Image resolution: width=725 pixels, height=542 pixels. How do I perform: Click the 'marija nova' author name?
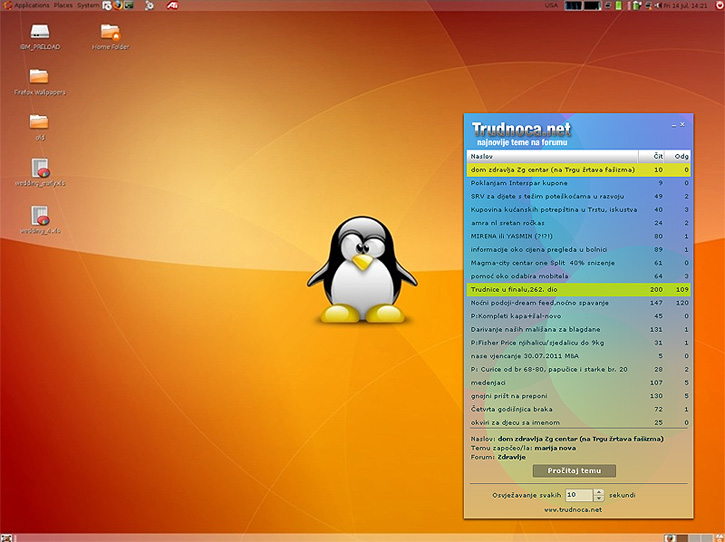[555, 448]
